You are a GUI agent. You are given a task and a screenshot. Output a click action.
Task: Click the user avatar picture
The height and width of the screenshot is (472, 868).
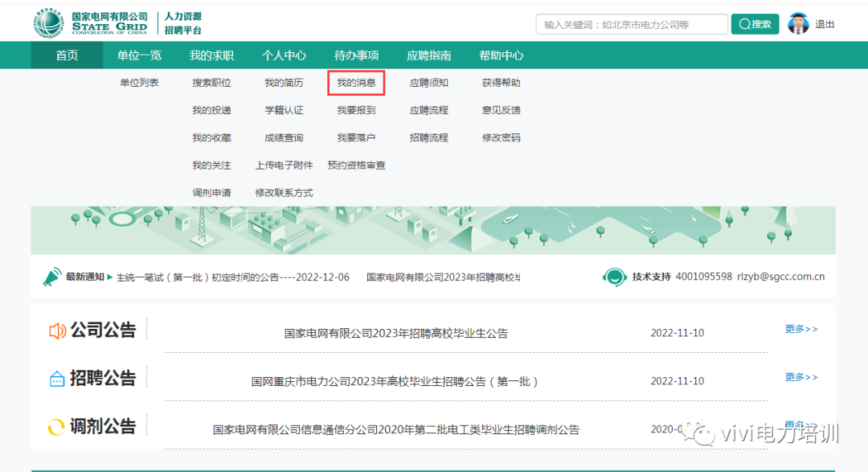(x=798, y=24)
